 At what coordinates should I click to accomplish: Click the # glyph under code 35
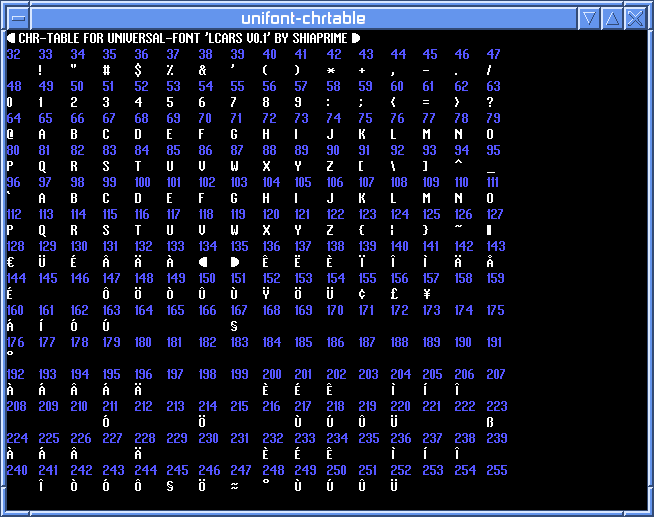pyautogui.click(x=106, y=70)
